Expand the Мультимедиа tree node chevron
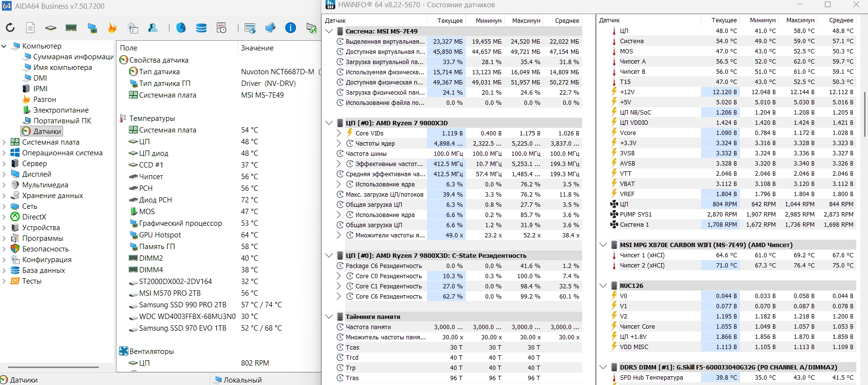Viewport: 868px width, 385px height. (4, 185)
